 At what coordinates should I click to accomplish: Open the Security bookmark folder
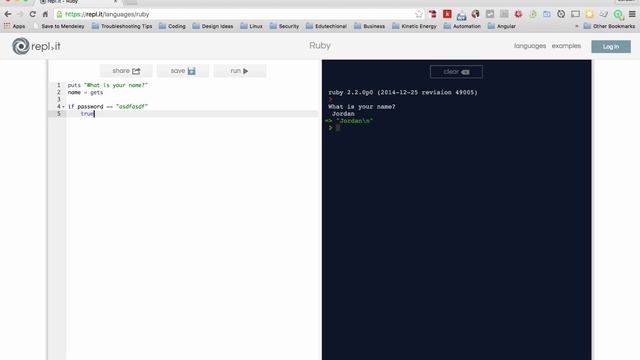point(284,26)
